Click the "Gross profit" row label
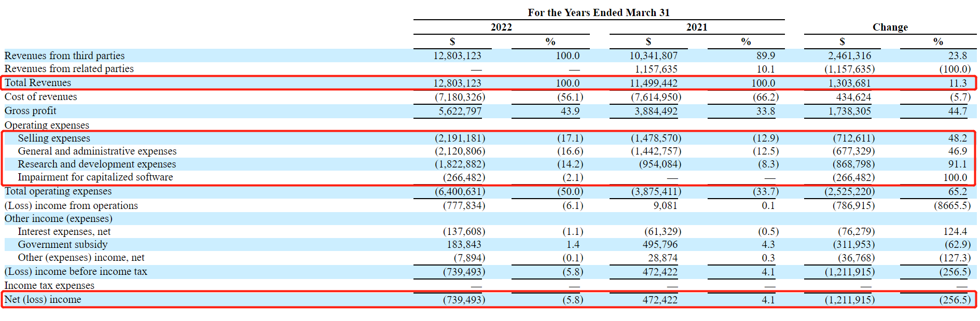Image resolution: width=980 pixels, height=321 pixels. coord(30,111)
